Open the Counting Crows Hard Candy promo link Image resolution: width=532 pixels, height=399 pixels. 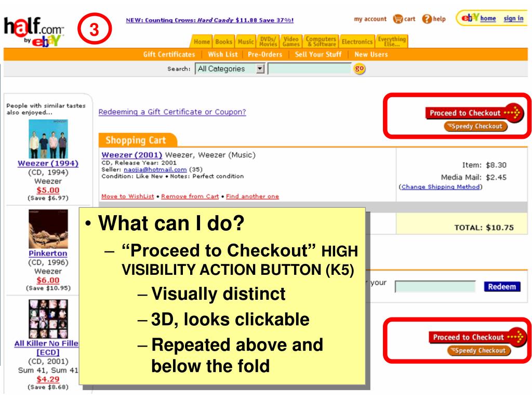point(210,20)
